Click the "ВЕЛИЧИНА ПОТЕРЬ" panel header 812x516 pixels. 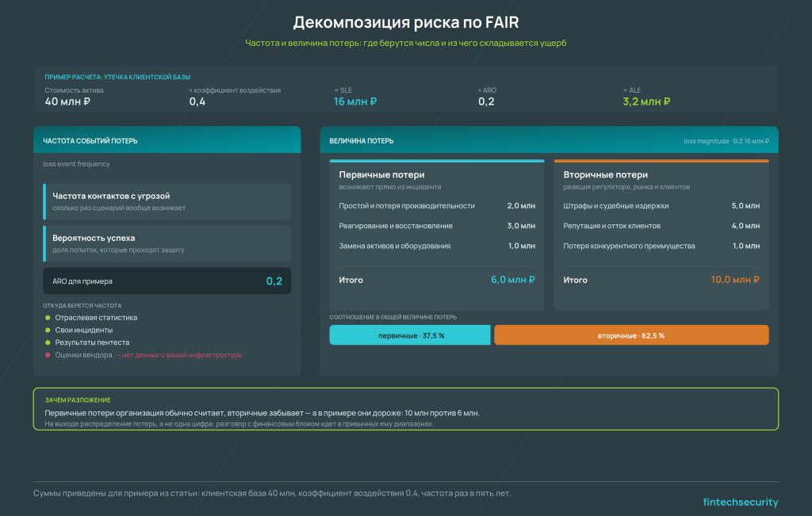[549, 141]
